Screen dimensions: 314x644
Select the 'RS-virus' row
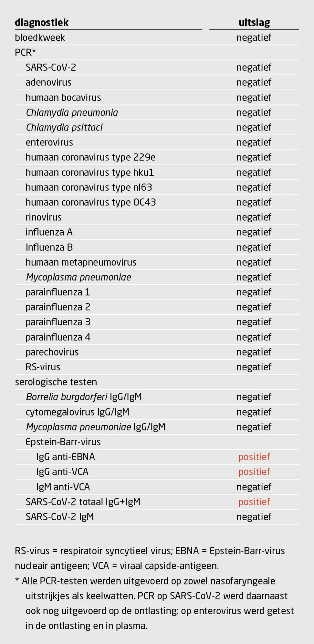(157, 367)
